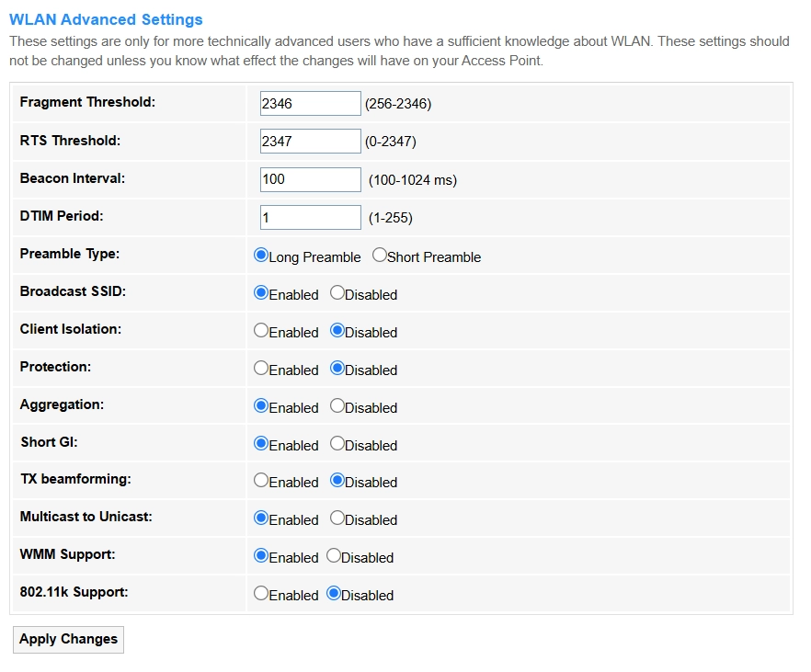
Task: Click the Beacon Interval input field
Action: [x=310, y=179]
